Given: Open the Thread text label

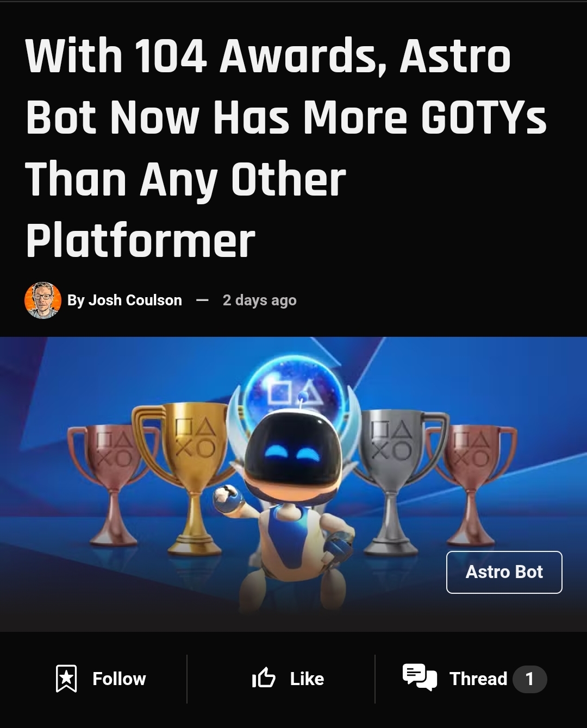Looking at the screenshot, I should pyautogui.click(x=478, y=679).
